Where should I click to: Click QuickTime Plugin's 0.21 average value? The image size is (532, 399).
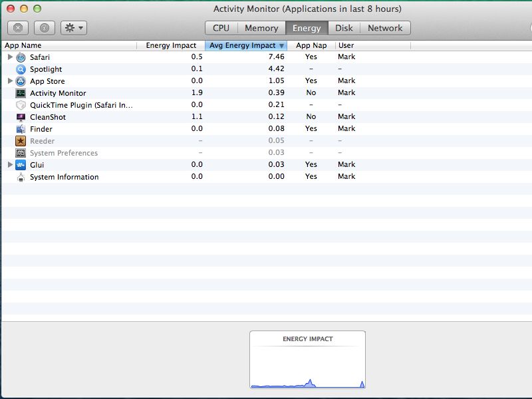[x=276, y=104]
